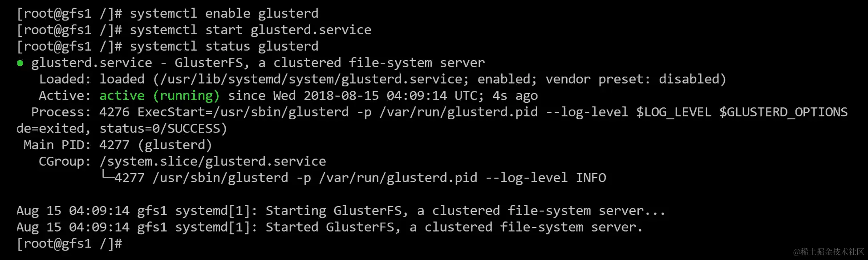
Task: Click the watermark in bottom-right corner
Action: point(828,252)
